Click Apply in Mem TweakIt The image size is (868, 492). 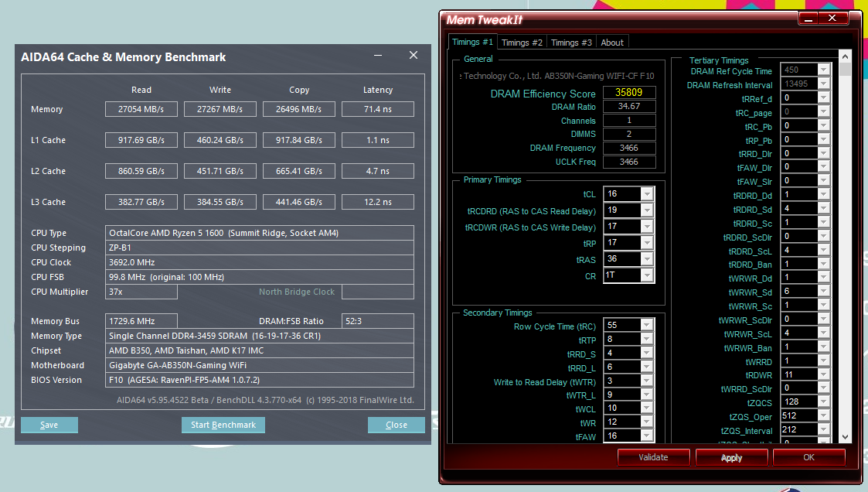point(731,458)
